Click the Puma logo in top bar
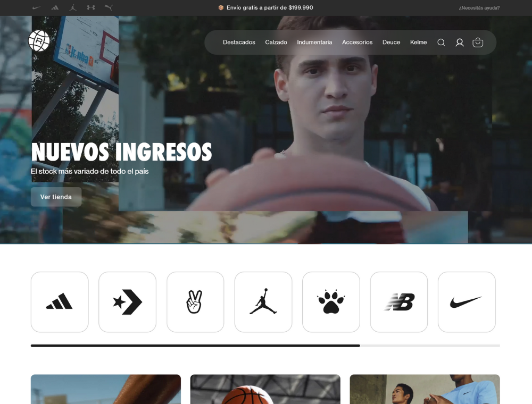The height and width of the screenshot is (404, 532). pos(109,7)
